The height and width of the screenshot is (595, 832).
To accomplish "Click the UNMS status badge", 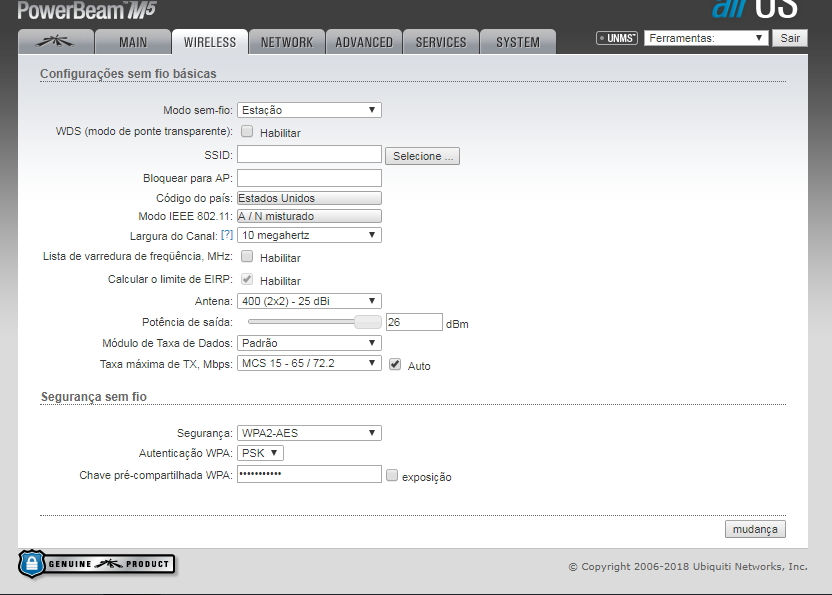I will point(617,38).
